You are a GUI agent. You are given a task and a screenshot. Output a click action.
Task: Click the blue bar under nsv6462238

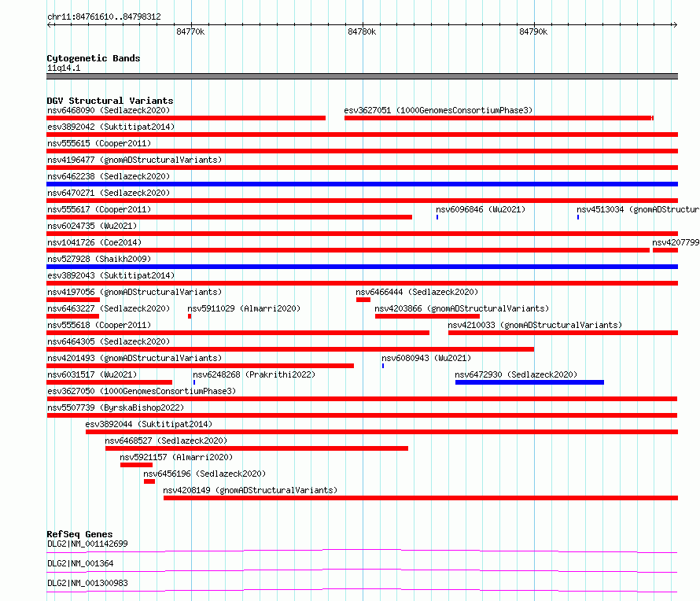pyautogui.click(x=362, y=184)
